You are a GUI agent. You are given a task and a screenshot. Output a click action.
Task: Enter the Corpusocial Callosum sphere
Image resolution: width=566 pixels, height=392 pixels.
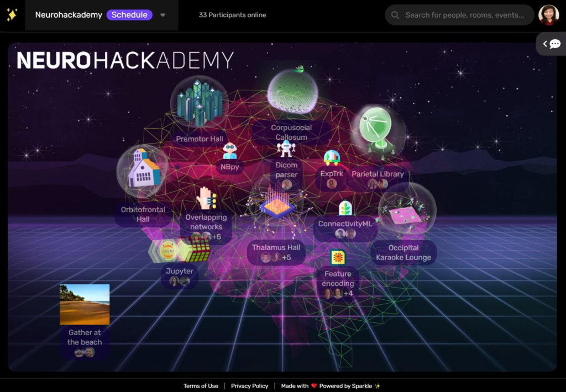pos(291,93)
